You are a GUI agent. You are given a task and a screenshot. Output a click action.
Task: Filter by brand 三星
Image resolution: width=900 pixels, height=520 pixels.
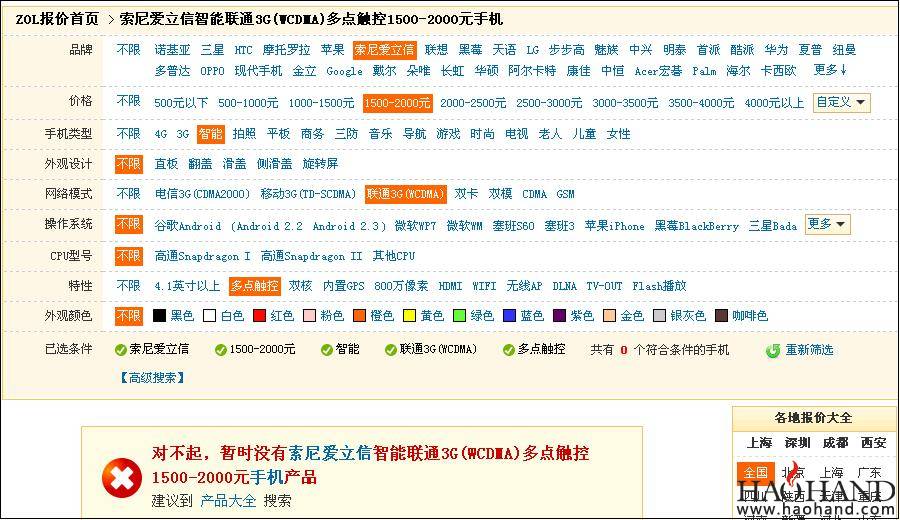(212, 50)
